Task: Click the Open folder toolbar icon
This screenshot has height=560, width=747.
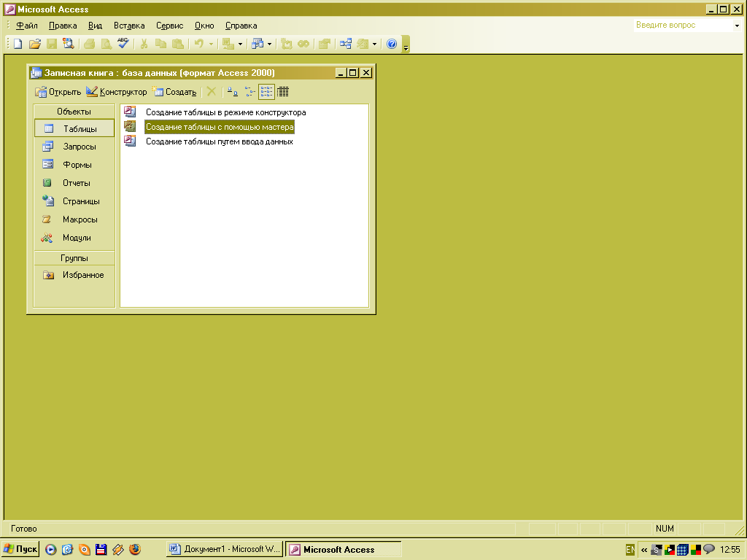Action: [35, 44]
